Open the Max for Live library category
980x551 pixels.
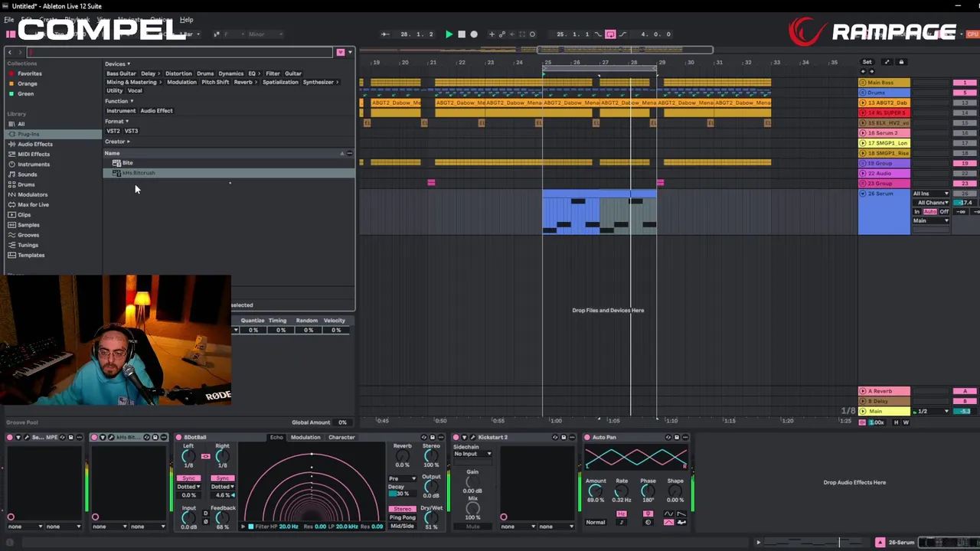[x=33, y=204]
